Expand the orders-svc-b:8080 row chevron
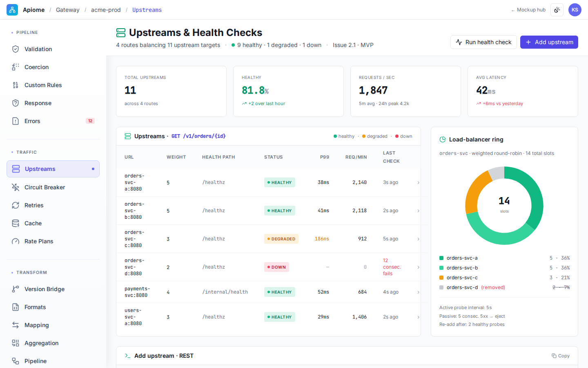 click(x=418, y=211)
